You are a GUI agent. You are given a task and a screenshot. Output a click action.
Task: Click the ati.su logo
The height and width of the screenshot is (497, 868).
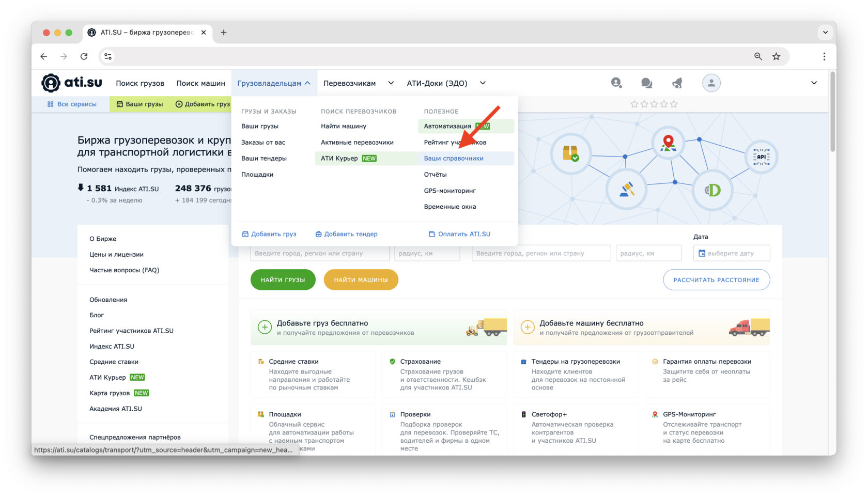click(72, 83)
